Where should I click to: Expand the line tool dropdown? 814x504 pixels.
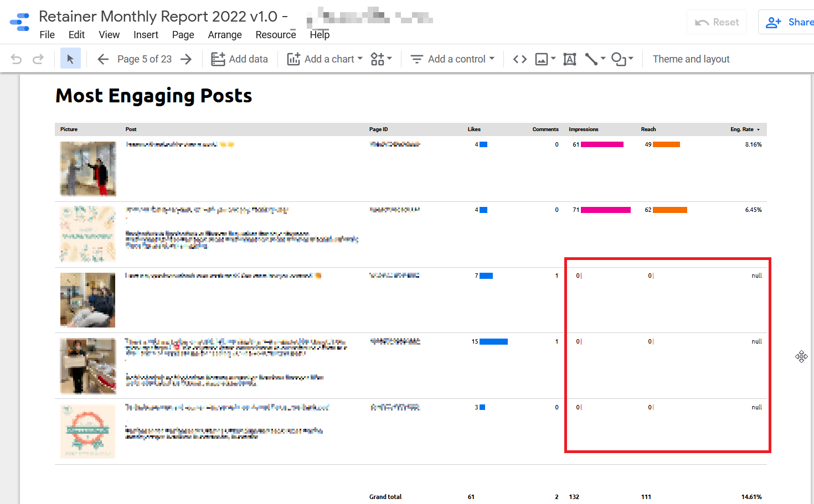pos(595,59)
